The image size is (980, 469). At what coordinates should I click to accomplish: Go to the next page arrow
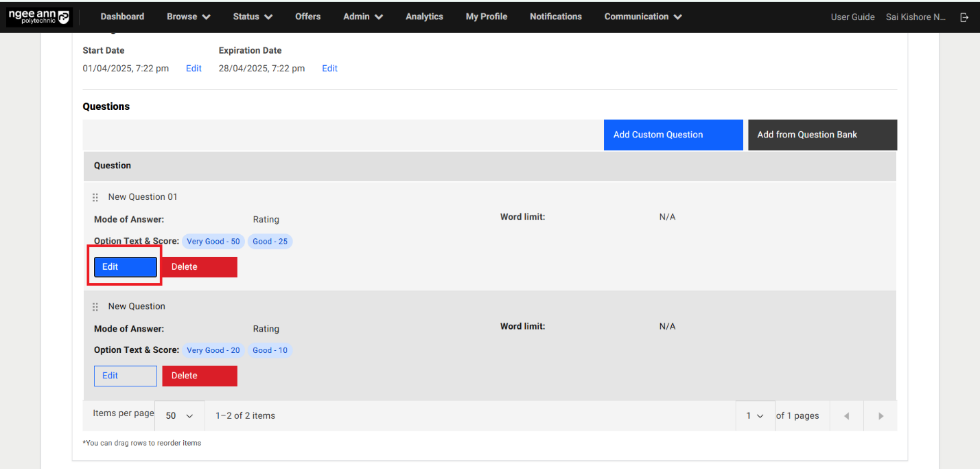[x=880, y=416]
